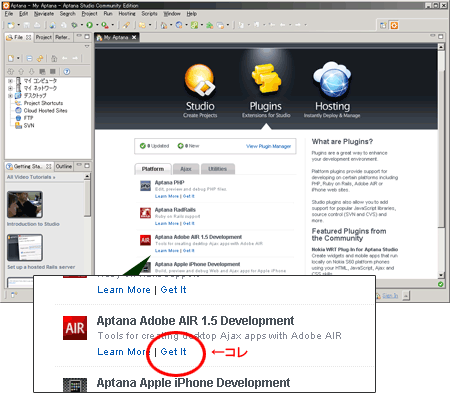The height and width of the screenshot is (393, 450).
Task: Select Cloud Hosted Sites in file tree
Action: click(45, 111)
